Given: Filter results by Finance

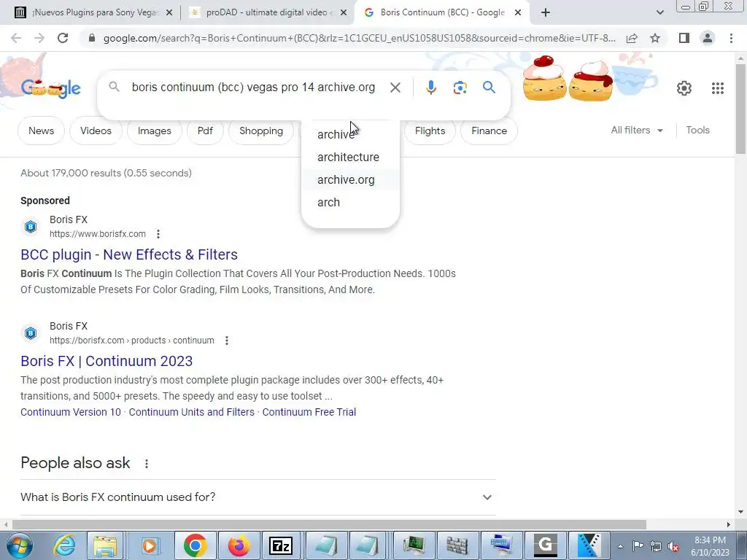Looking at the screenshot, I should (x=489, y=131).
